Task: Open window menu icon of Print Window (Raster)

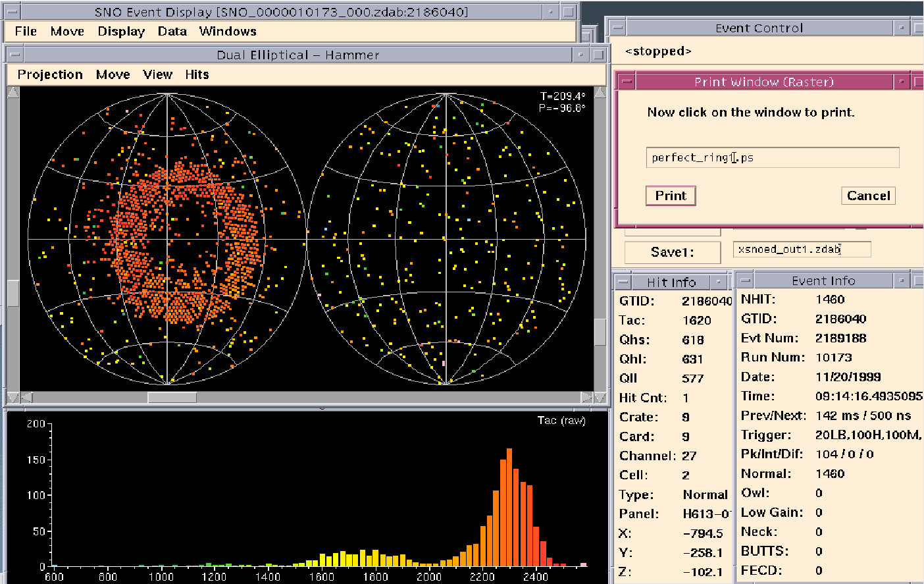Action: pyautogui.click(x=627, y=82)
